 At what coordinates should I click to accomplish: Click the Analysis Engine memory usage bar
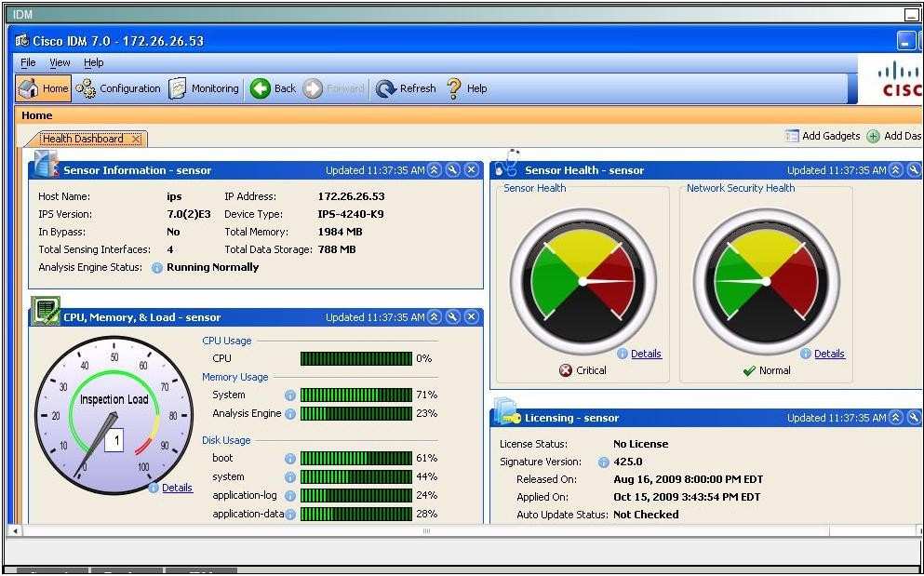356,414
